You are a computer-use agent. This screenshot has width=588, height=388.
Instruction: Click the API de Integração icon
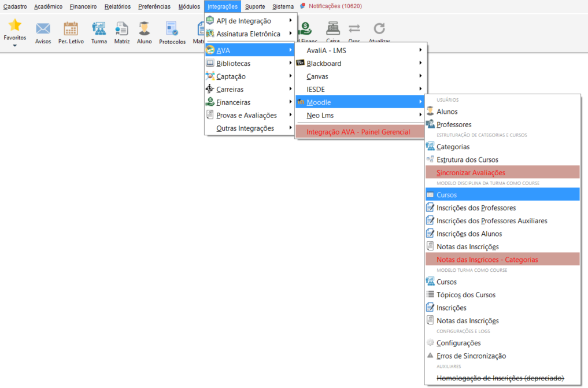click(210, 20)
